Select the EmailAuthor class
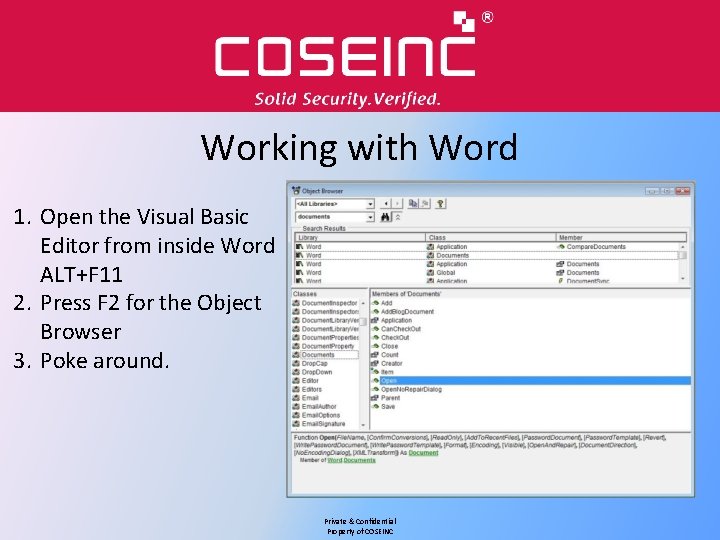Viewport: 720px width, 540px height. pos(319,407)
